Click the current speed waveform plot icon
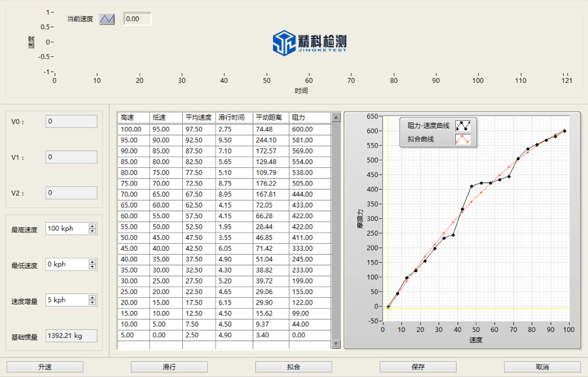588x377 pixels. [107, 19]
